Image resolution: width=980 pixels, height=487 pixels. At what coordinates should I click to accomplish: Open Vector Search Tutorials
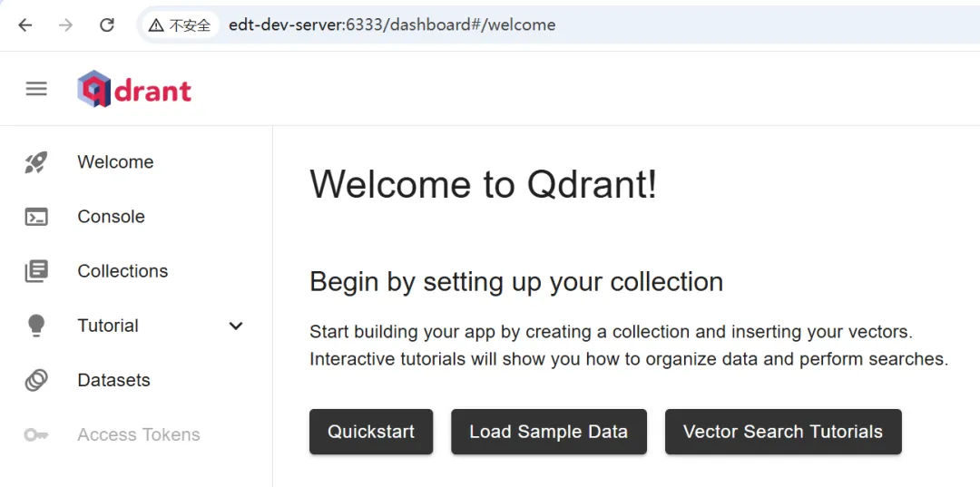783,432
